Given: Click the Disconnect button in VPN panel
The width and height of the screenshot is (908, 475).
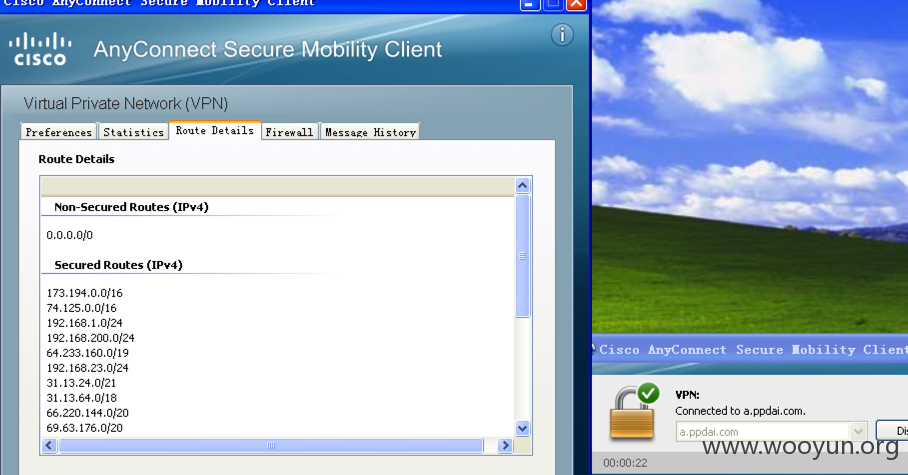Looking at the screenshot, I should coord(892,431).
